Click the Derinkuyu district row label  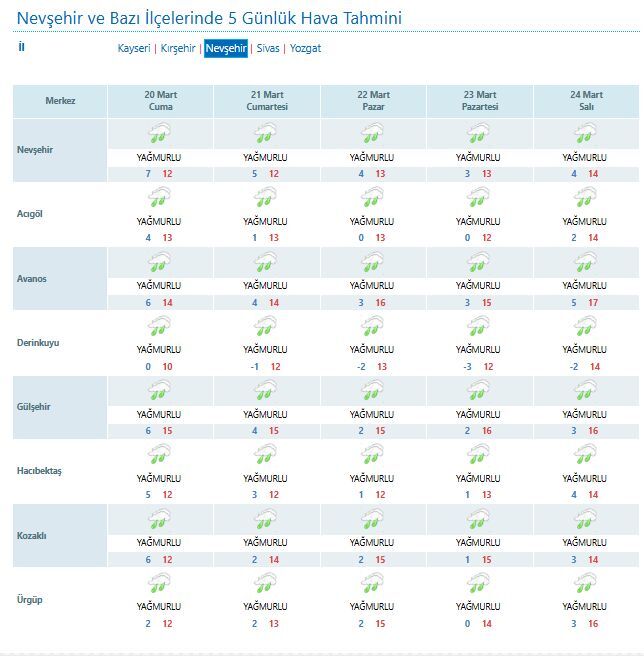[x=38, y=342]
